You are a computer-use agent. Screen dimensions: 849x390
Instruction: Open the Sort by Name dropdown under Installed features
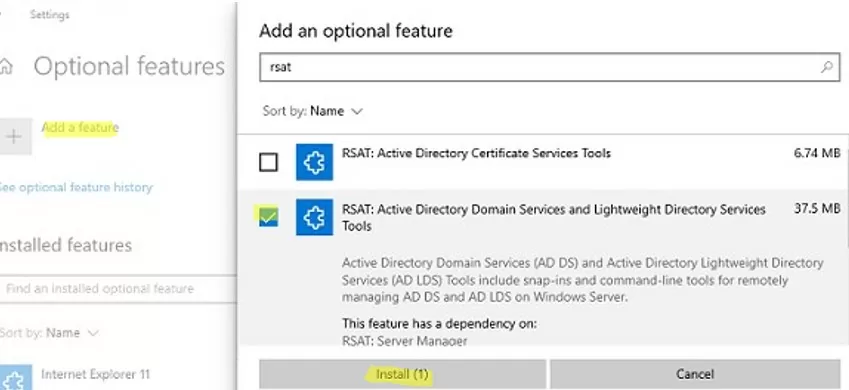tap(49, 333)
